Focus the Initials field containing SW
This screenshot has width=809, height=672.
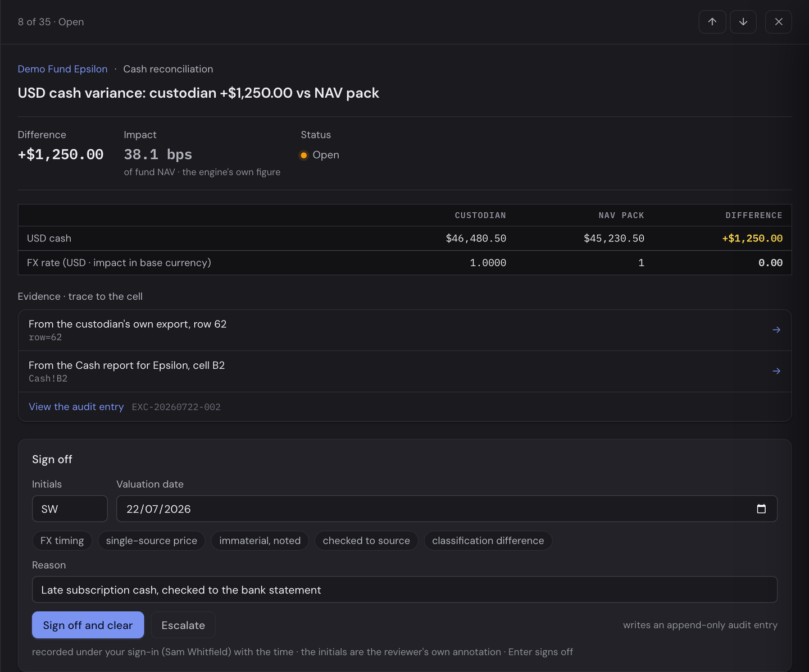click(70, 509)
